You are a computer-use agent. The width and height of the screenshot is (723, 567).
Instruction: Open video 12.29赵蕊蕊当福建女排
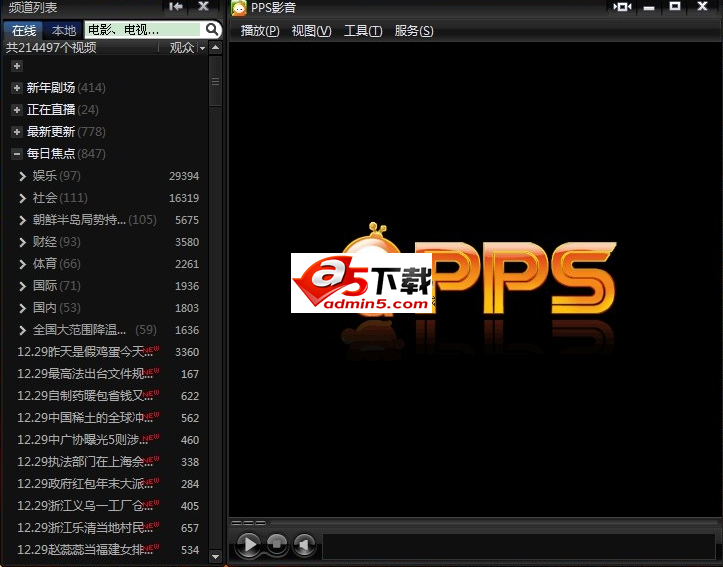click(x=88, y=549)
